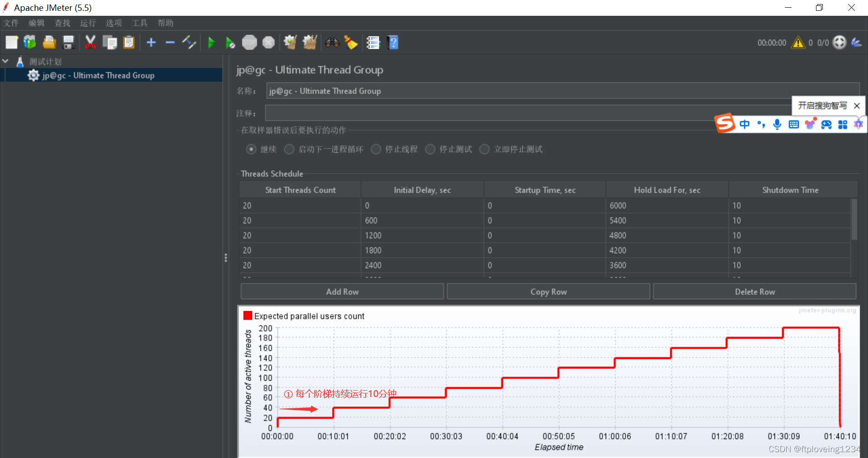Open a test plan file via folder icon
868x458 pixels.
click(49, 42)
